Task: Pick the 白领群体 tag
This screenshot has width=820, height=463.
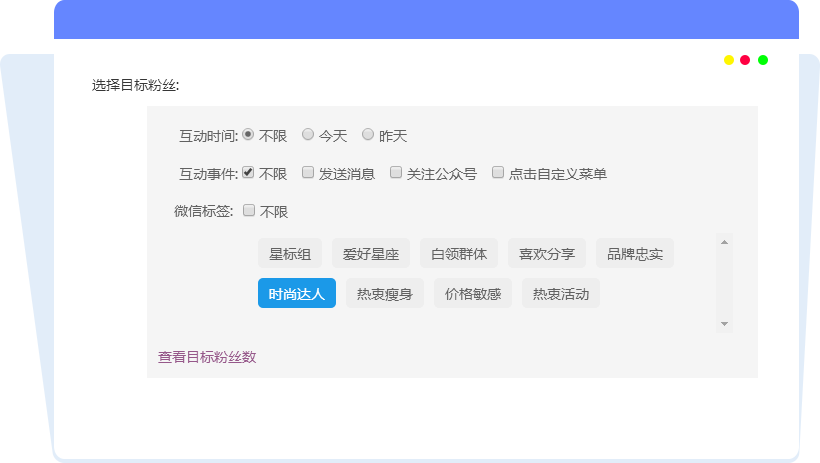Action: (459, 254)
